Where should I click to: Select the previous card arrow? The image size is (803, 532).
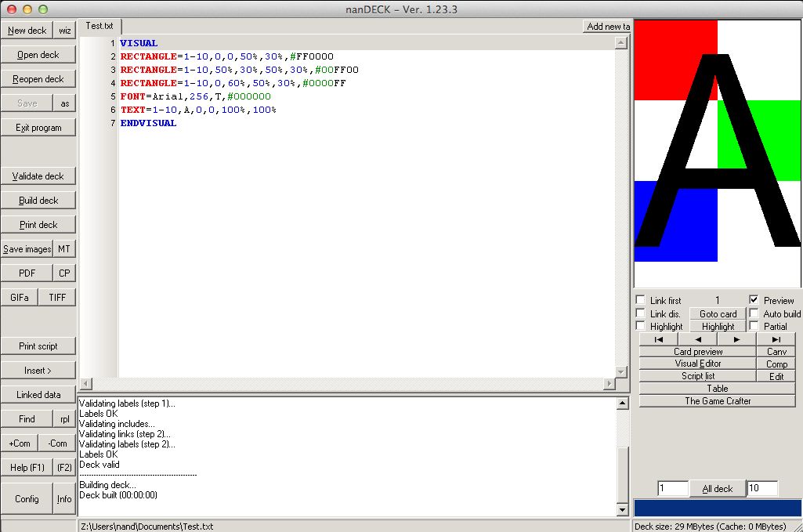[x=697, y=338]
